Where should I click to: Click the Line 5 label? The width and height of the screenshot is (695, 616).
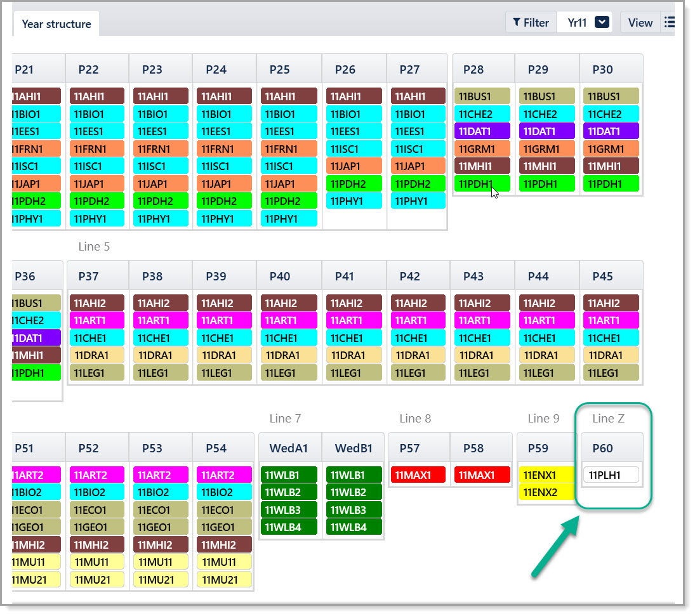pyautogui.click(x=94, y=246)
